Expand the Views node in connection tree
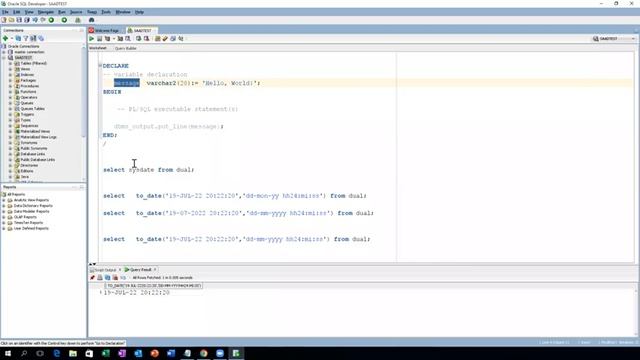 (10, 69)
